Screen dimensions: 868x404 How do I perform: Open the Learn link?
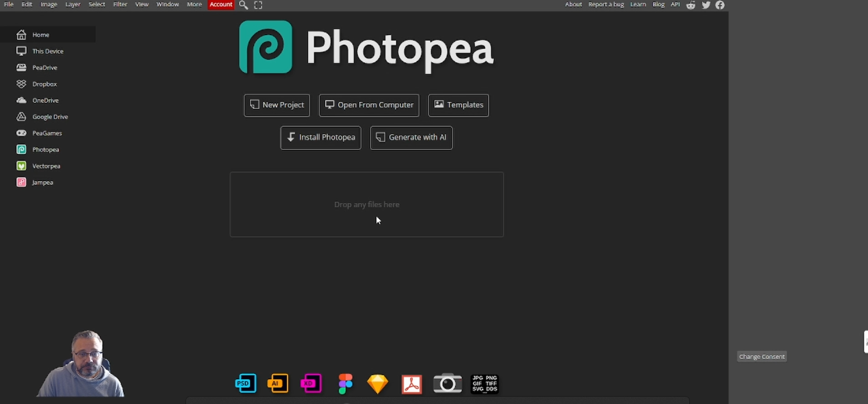coord(638,4)
